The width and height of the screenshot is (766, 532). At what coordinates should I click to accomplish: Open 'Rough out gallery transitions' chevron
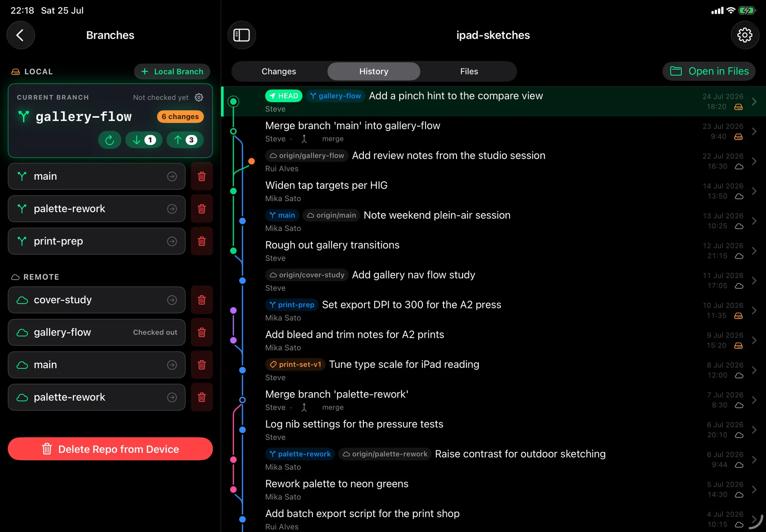coord(754,251)
